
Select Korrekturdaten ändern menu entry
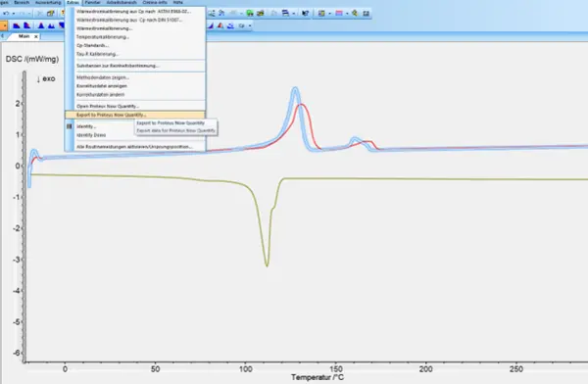tap(135, 94)
